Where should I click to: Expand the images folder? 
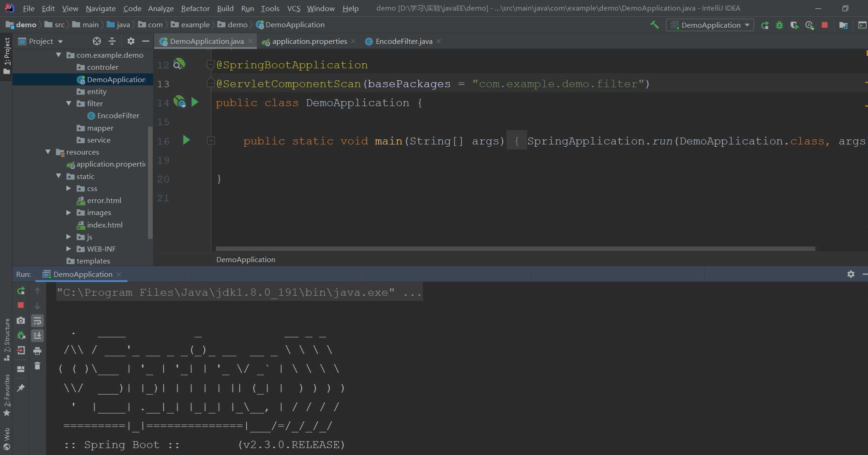point(69,212)
